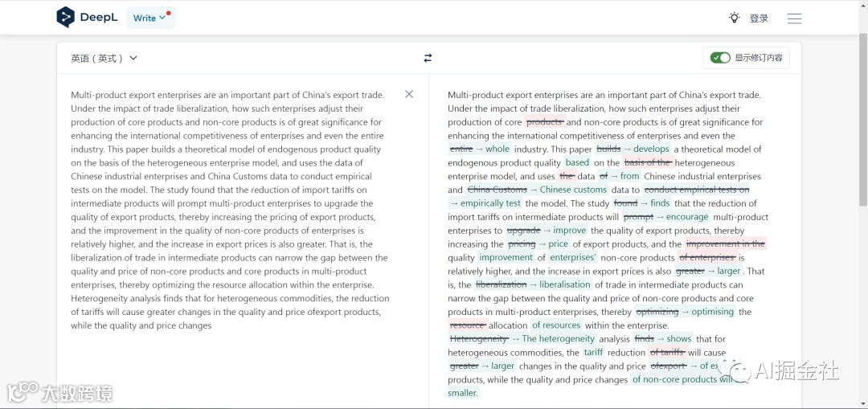Click the 'upgrade → improve' revision
The image size is (868, 409).
[x=547, y=231]
